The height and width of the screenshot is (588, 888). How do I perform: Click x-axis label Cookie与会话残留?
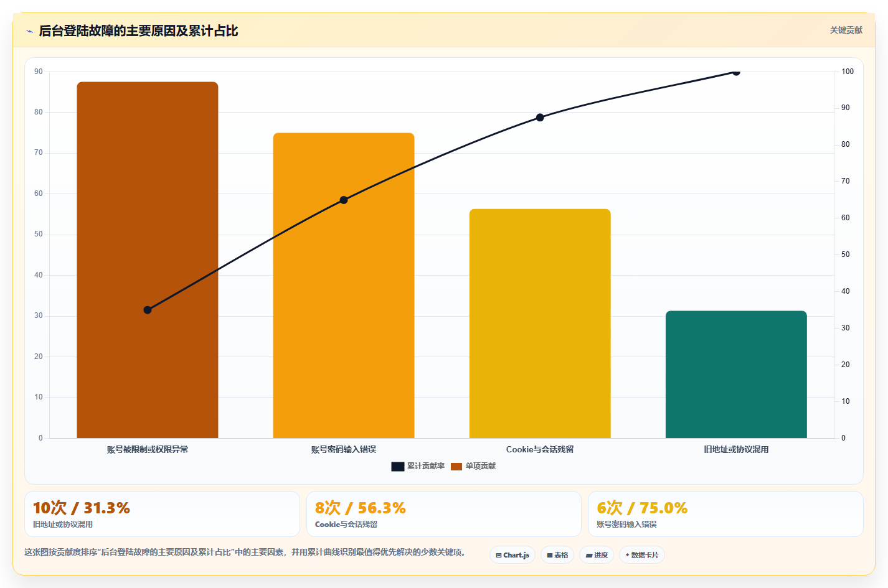point(540,449)
